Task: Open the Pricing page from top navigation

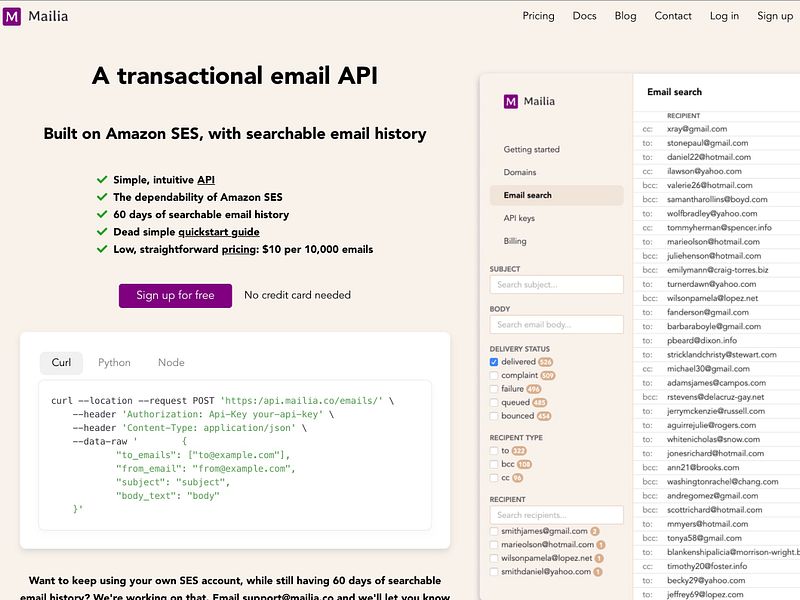Action: click(x=538, y=16)
